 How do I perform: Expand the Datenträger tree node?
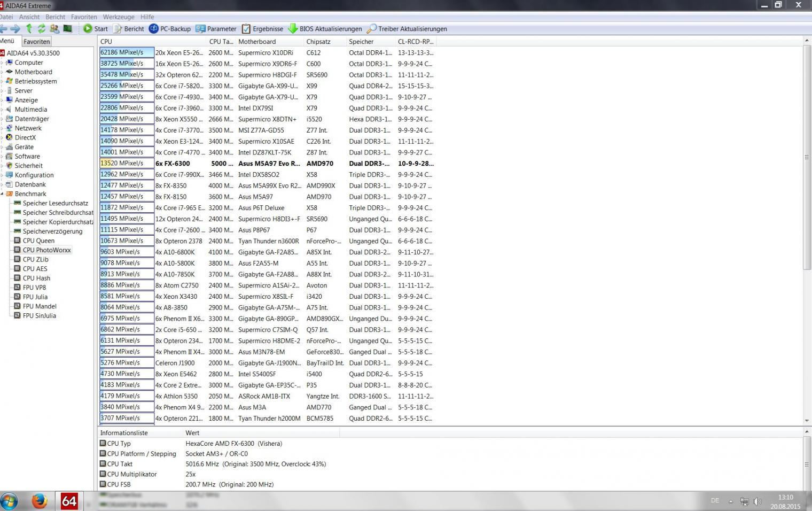coord(2,119)
